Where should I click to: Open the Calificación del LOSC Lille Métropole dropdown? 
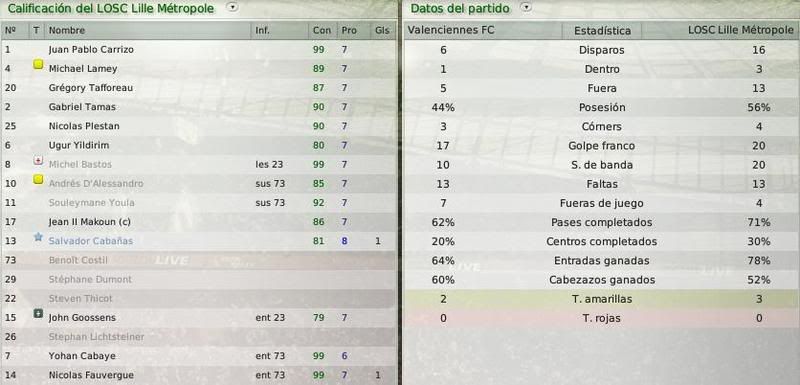(233, 7)
